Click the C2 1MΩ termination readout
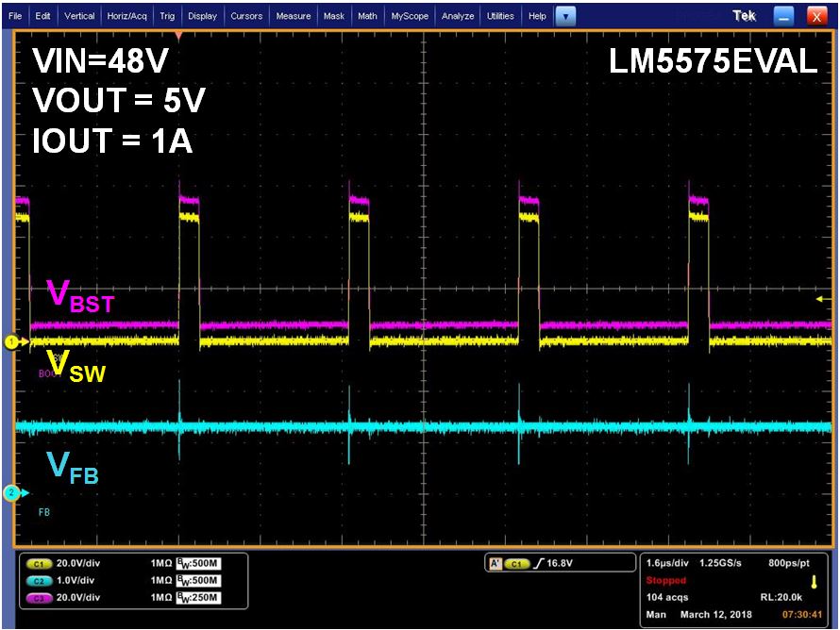840x630 pixels. tap(160, 580)
